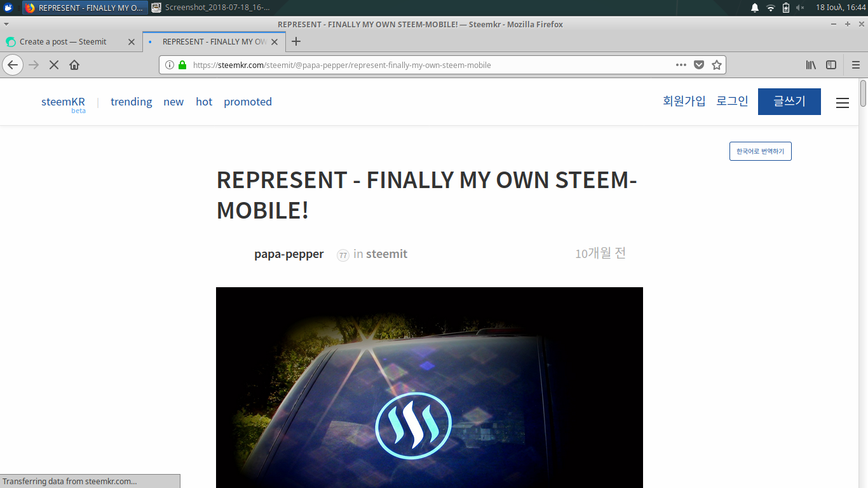
Task: Bookmark this page with the star icon
Action: [x=717, y=65]
